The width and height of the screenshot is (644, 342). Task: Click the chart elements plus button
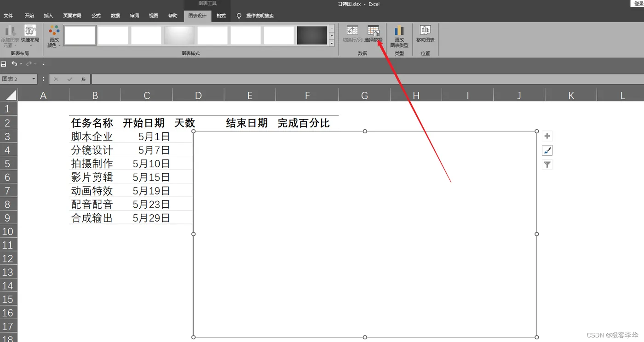[547, 136]
